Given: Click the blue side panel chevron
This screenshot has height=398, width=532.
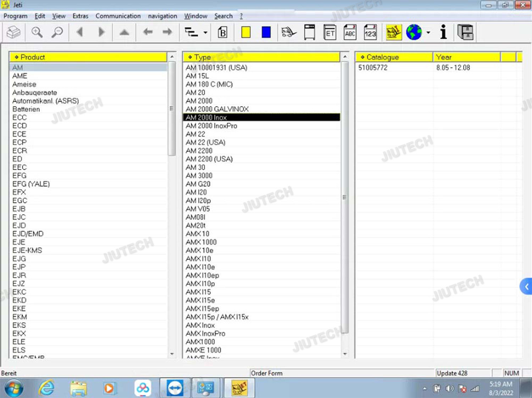Looking at the screenshot, I should [x=526, y=286].
